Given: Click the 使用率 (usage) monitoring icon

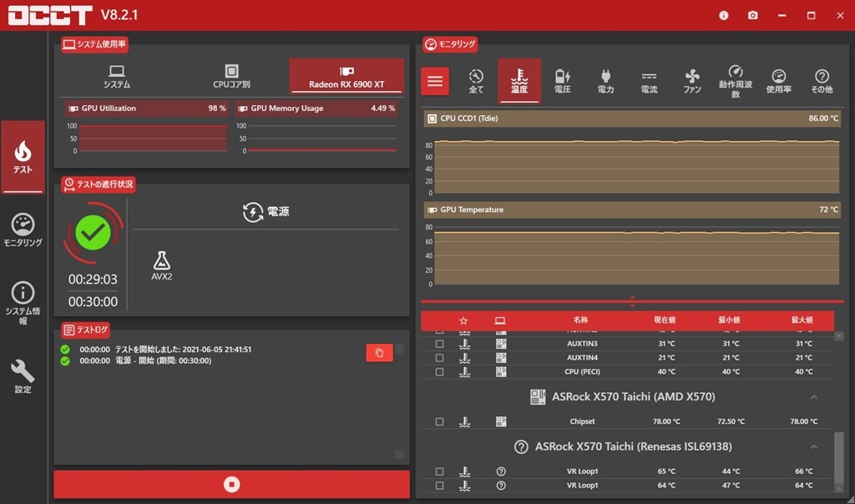Looking at the screenshot, I should click(778, 81).
